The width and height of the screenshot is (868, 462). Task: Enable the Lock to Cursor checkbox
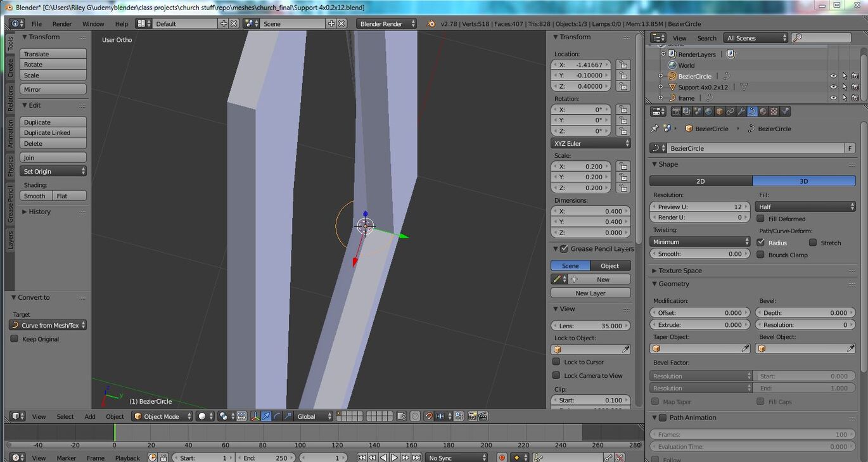(556, 362)
